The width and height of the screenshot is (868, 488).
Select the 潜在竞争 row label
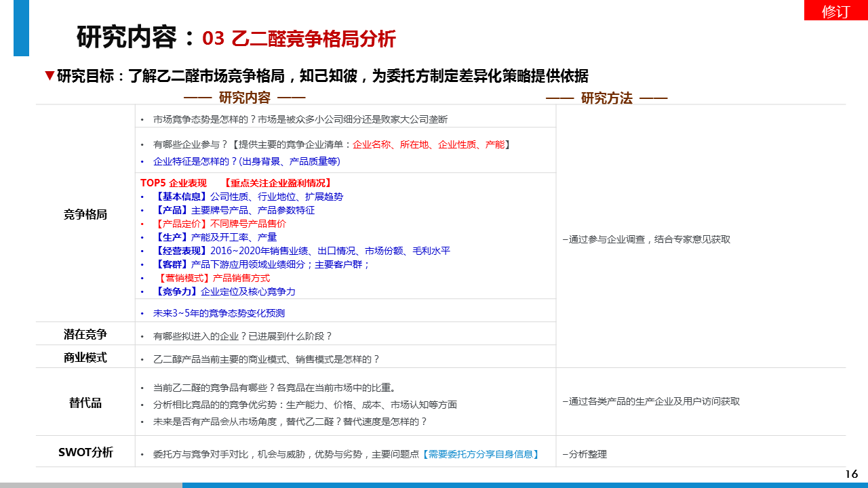(85, 334)
